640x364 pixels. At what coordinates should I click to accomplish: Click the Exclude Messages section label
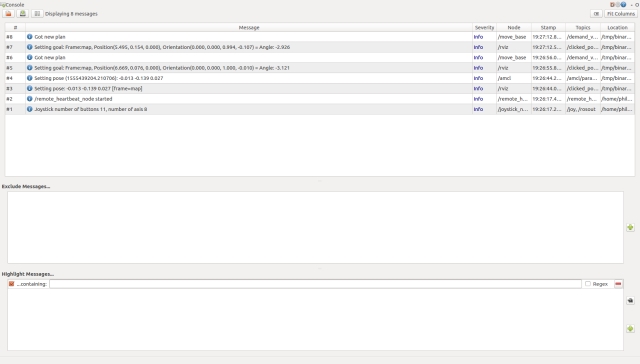(x=26, y=186)
